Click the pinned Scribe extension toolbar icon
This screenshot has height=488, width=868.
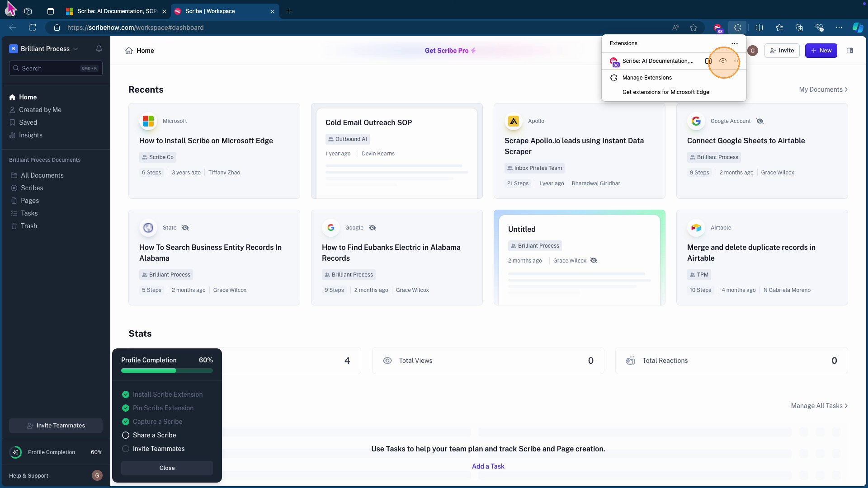point(718,28)
